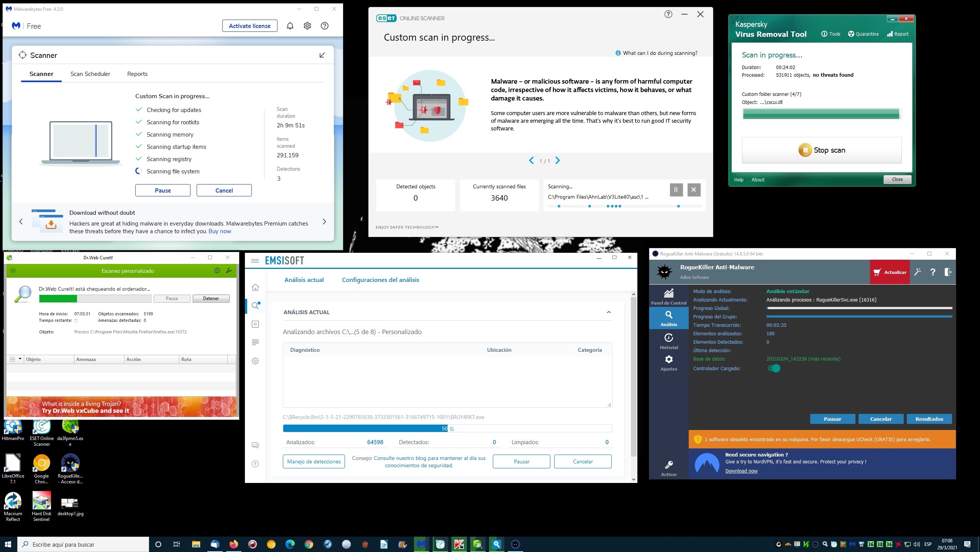Click RogueKiller Resultados button
Viewport: 980px width, 552px height.
tap(929, 419)
